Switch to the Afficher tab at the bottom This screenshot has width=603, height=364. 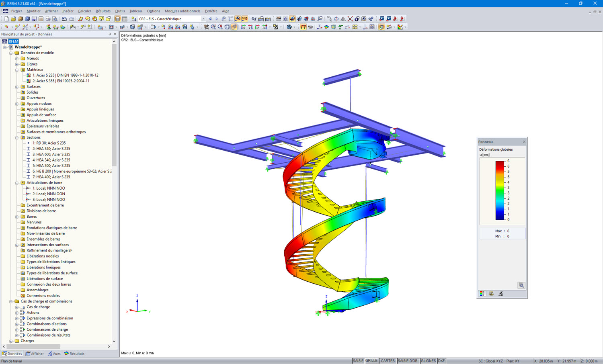(x=35, y=354)
